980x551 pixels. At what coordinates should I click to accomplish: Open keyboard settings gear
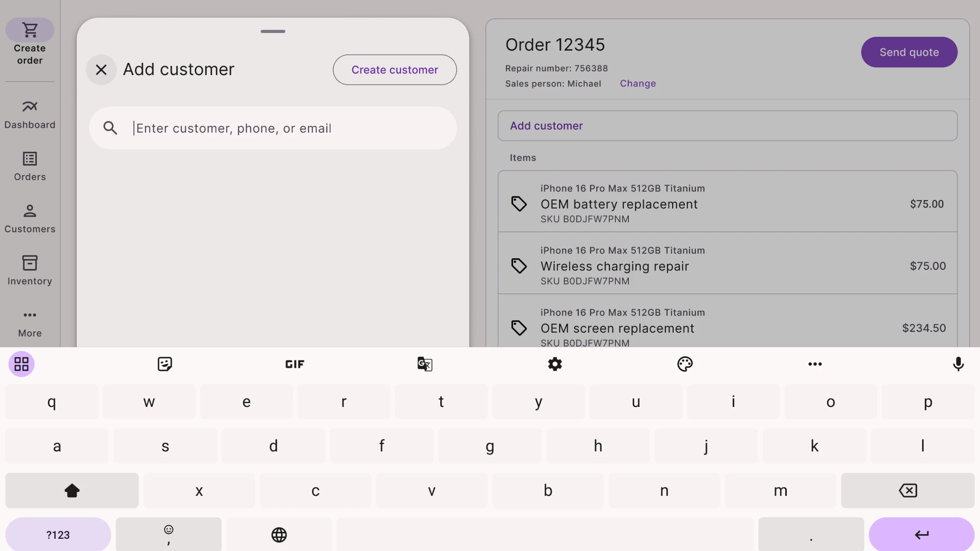pos(555,364)
